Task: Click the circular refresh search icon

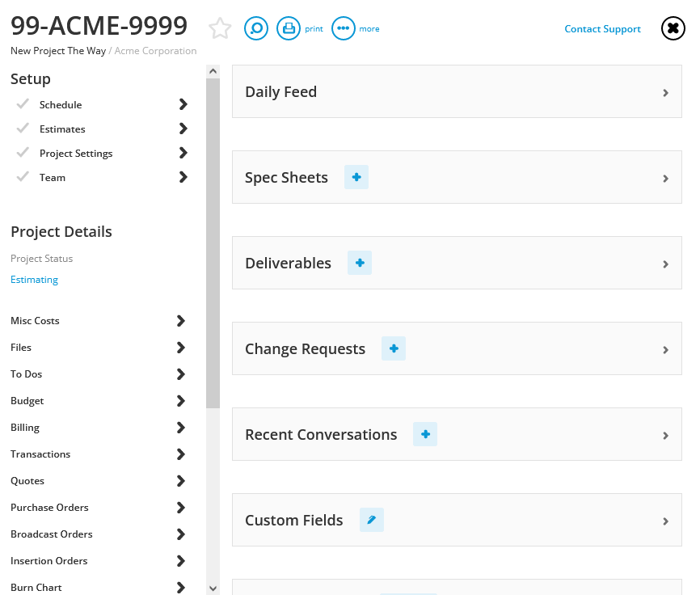Action: click(x=256, y=28)
